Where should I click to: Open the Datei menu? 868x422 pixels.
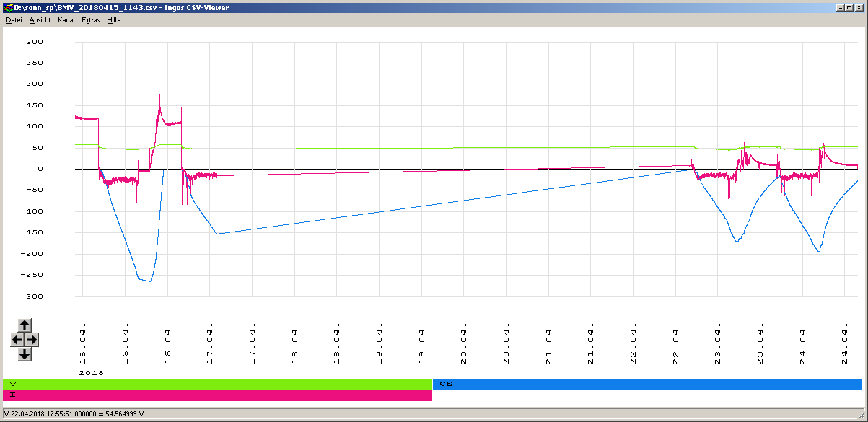tap(14, 20)
